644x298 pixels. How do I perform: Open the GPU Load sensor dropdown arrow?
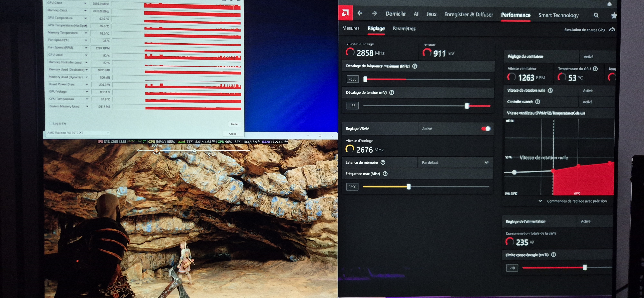coord(86,55)
